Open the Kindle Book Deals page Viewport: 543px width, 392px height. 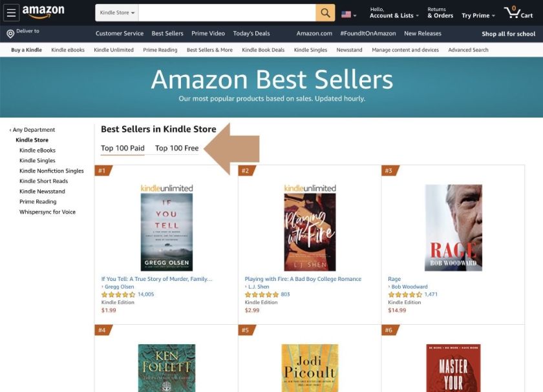(262, 49)
